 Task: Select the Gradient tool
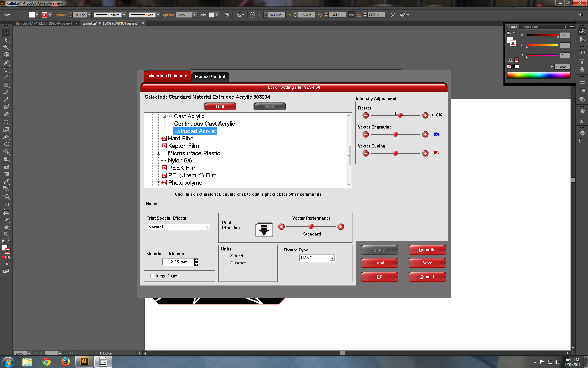(6, 174)
